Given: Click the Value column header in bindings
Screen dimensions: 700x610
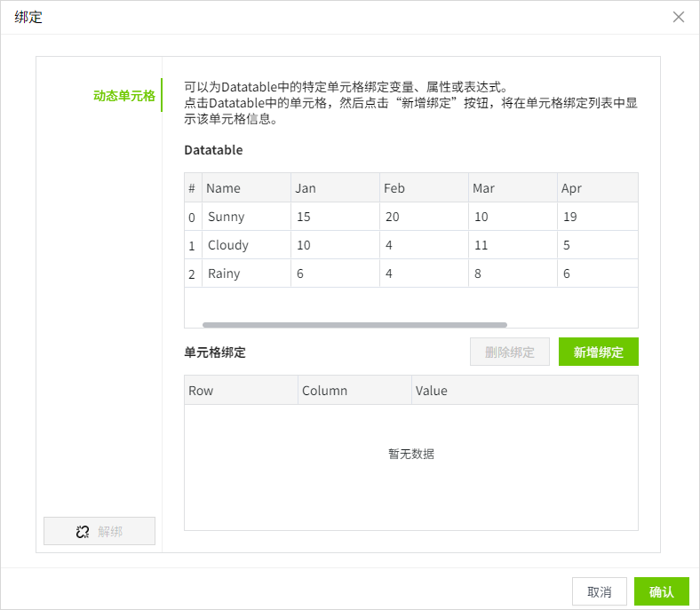Looking at the screenshot, I should (524, 391).
